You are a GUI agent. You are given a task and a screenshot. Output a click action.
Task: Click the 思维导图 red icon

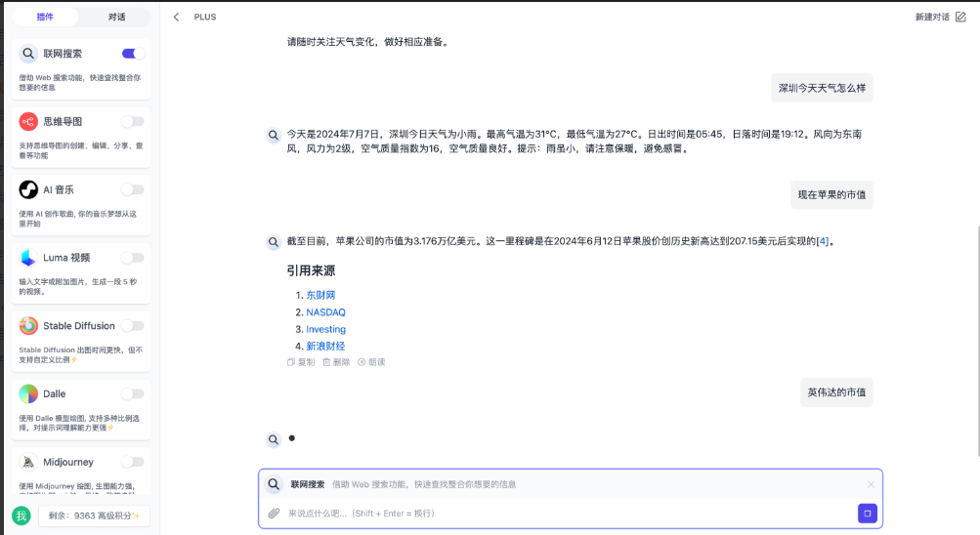[28, 122]
